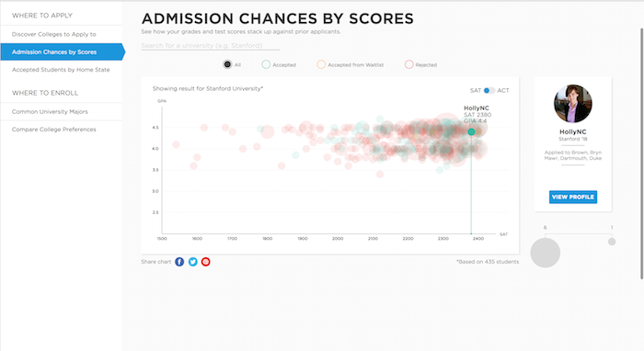Screen dimensions: 644x351
Task: Click the highlighted green HollyNC data point
Action: (471, 131)
